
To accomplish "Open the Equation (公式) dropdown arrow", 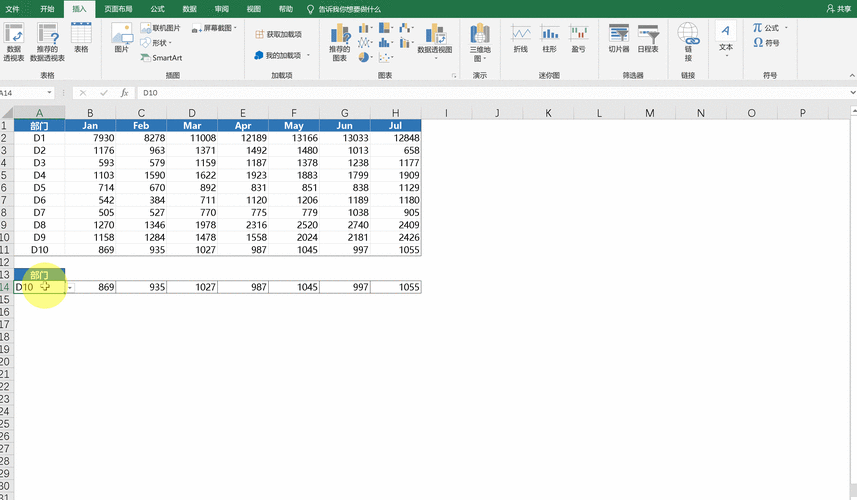I will 786,28.
